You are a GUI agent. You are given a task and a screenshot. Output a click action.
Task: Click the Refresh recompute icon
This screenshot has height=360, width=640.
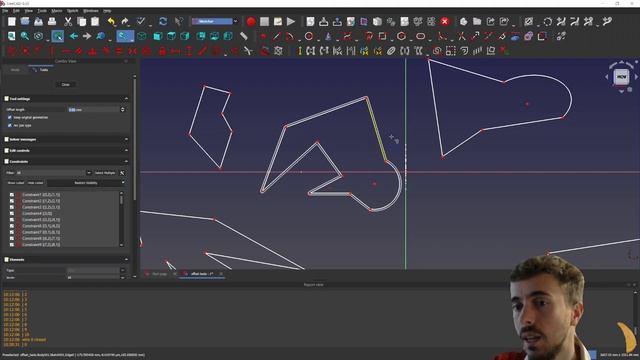pos(163,22)
